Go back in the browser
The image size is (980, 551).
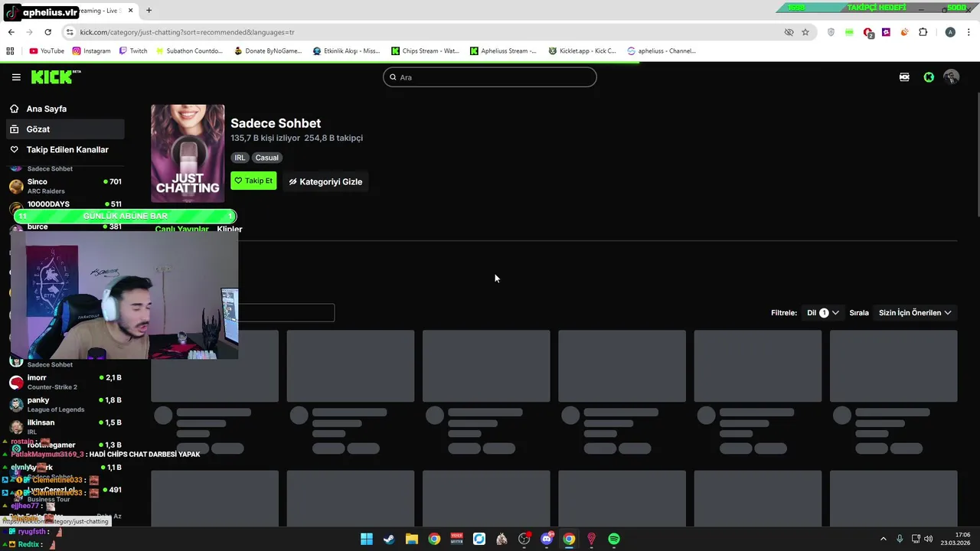(11, 32)
